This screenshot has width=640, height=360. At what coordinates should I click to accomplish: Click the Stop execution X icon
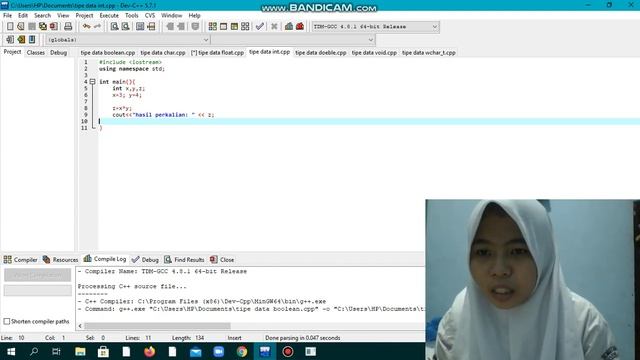click(274, 27)
